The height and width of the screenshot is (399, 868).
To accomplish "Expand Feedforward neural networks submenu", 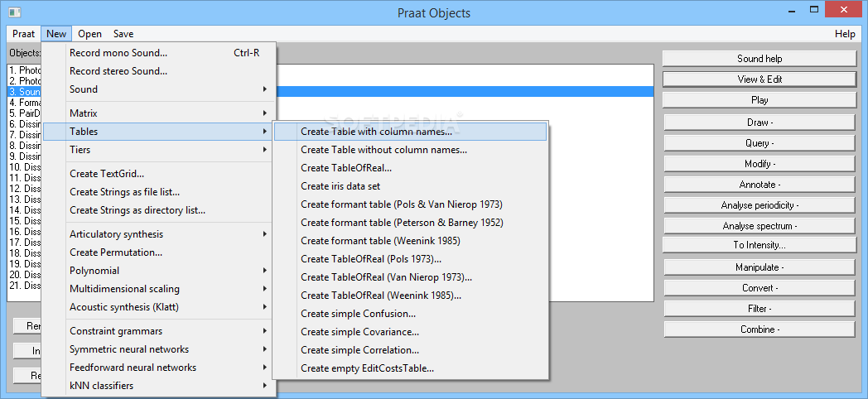I will point(159,368).
